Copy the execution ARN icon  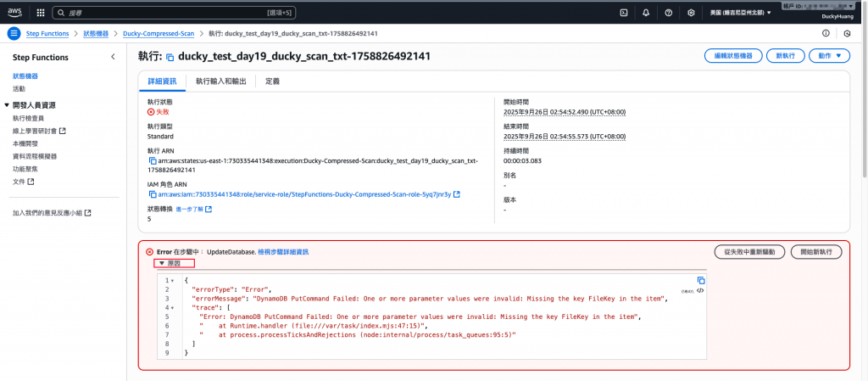153,160
